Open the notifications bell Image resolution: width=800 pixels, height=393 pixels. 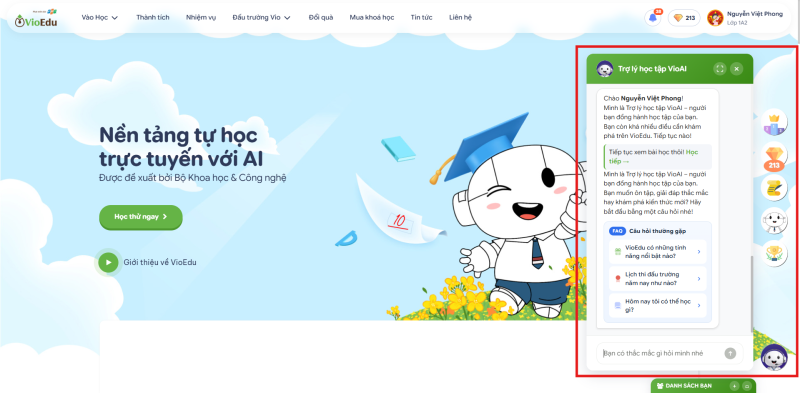(653, 18)
